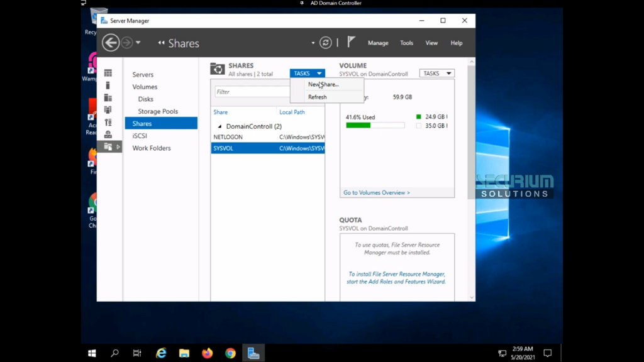
Task: Open the Local Server sidebar icon
Action: coord(108,85)
